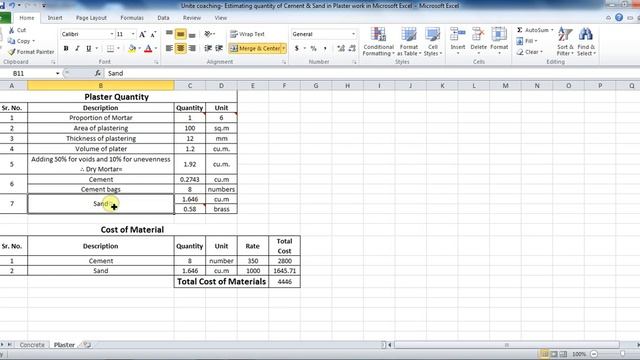Viewport: 640px width, 360px height.
Task: Click the formula bar showing Sand
Action: [371, 73]
